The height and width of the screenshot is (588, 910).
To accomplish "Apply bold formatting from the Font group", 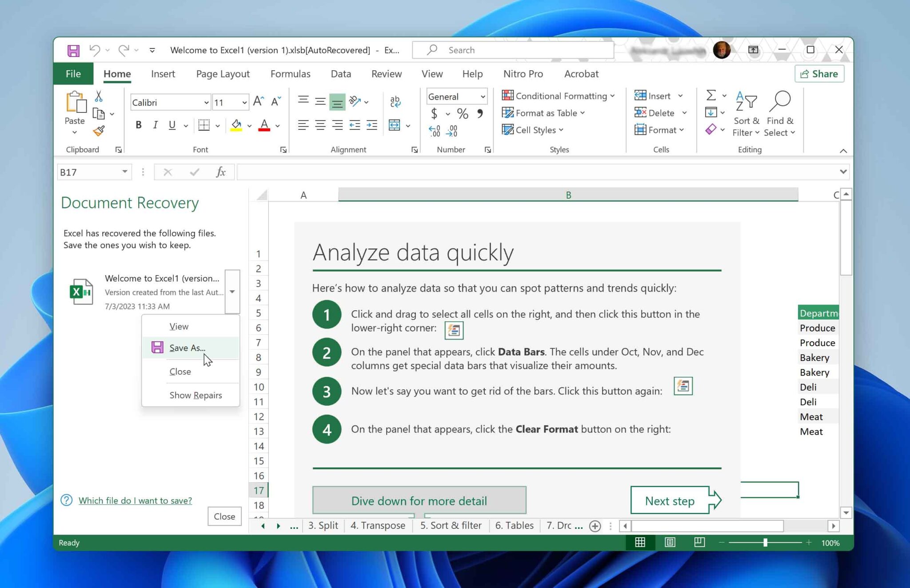I will (x=138, y=125).
